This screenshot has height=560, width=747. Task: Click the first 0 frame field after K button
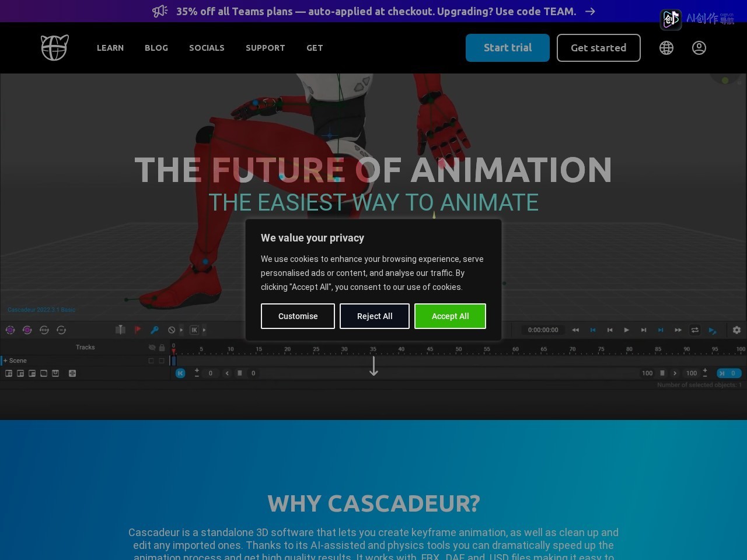pos(211,373)
